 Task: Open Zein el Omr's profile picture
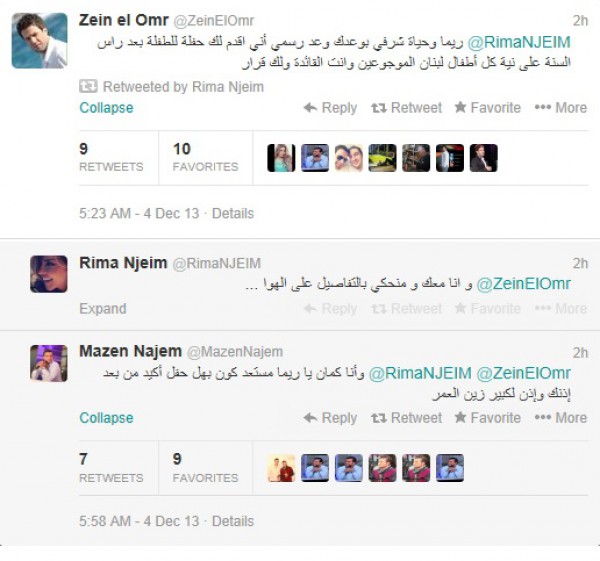tap(39, 41)
